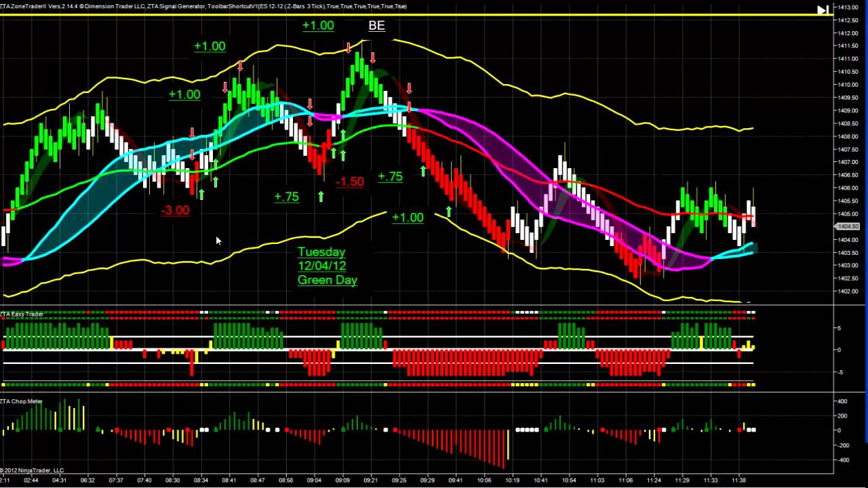Click the 09:21 time axis label
The image size is (868, 488).
pyautogui.click(x=371, y=480)
